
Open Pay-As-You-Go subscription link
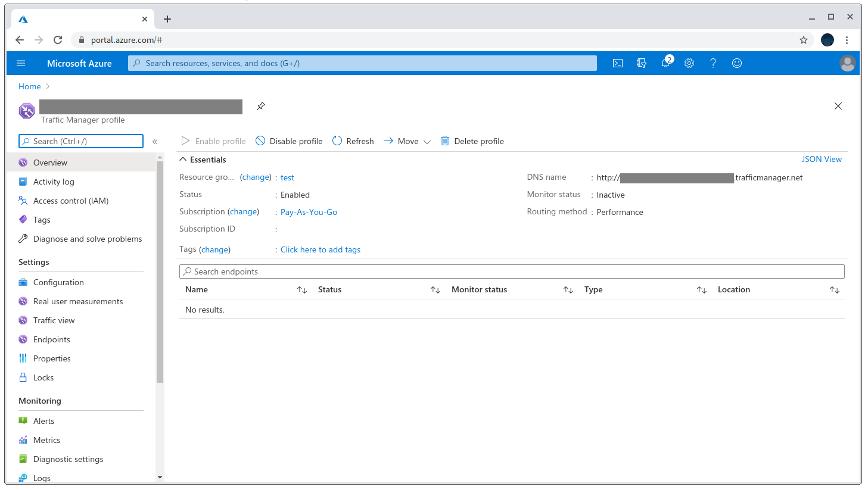[x=309, y=212]
